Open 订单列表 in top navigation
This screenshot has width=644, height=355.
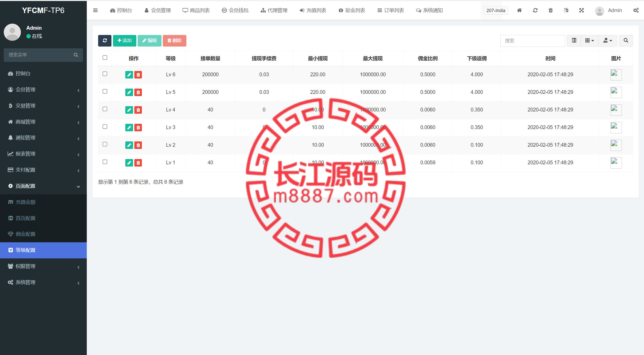coord(391,10)
